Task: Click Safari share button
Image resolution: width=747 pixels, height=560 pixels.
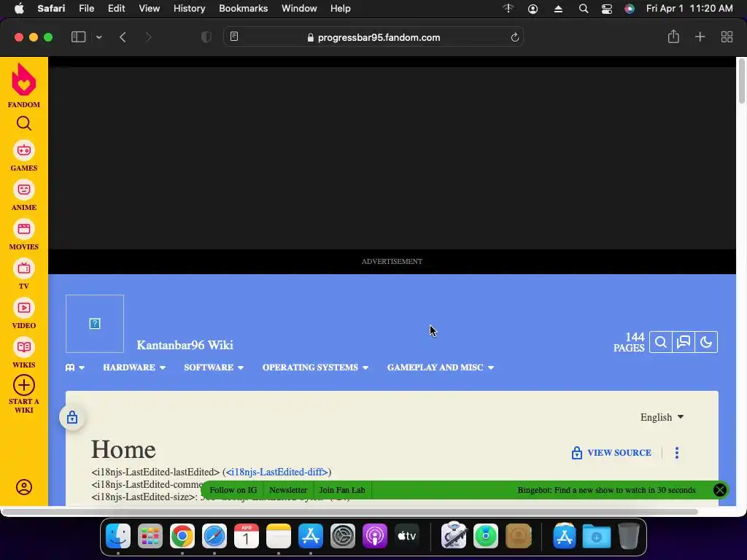Action: [x=673, y=36]
